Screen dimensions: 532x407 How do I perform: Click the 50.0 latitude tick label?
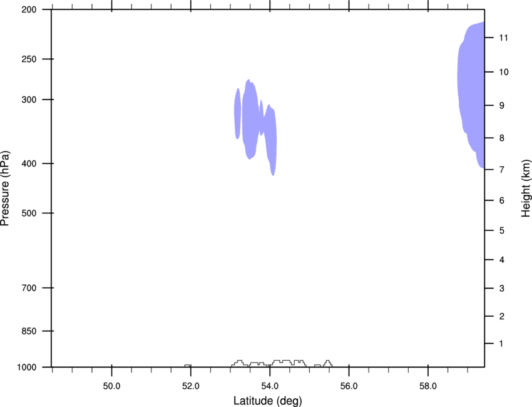[111, 386]
